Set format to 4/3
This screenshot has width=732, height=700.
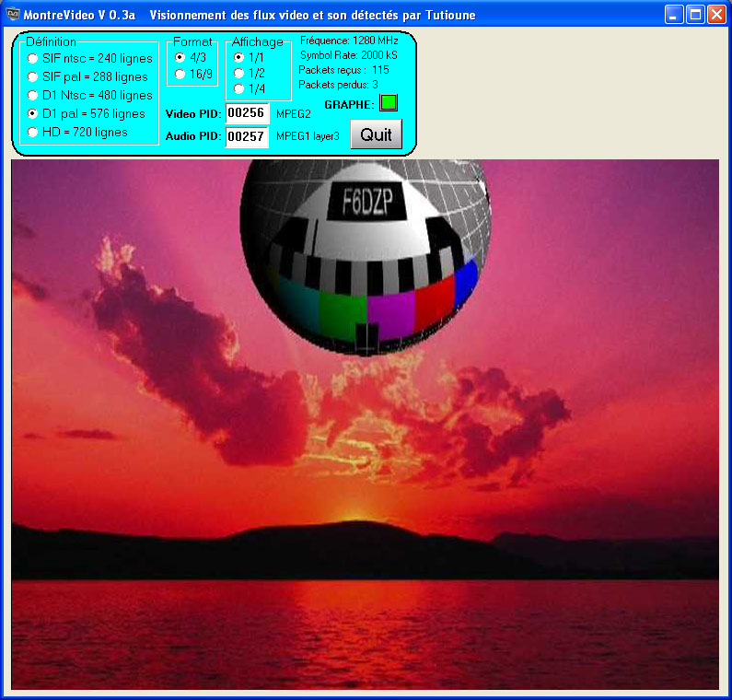point(180,57)
